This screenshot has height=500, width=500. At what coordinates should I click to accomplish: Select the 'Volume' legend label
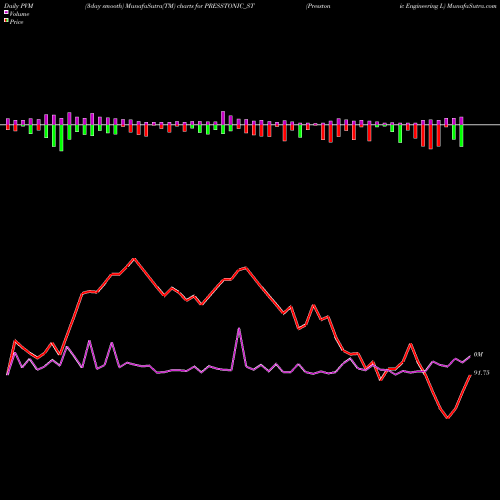pos(19,14)
